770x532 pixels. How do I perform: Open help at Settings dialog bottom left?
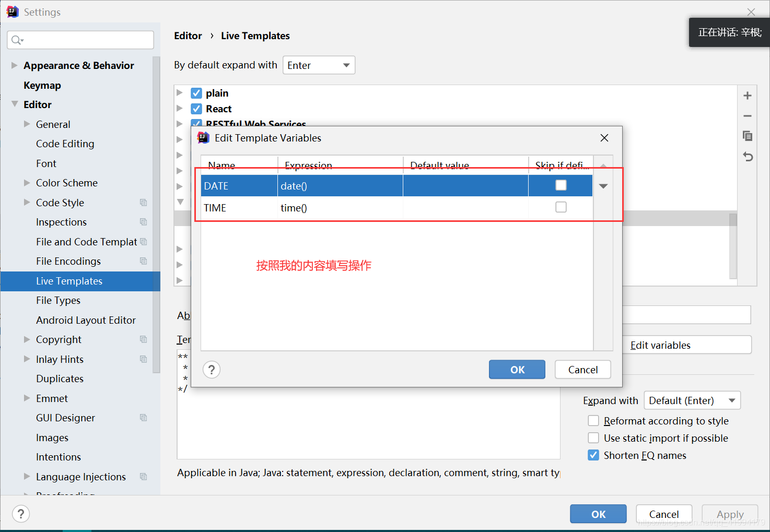pyautogui.click(x=21, y=514)
